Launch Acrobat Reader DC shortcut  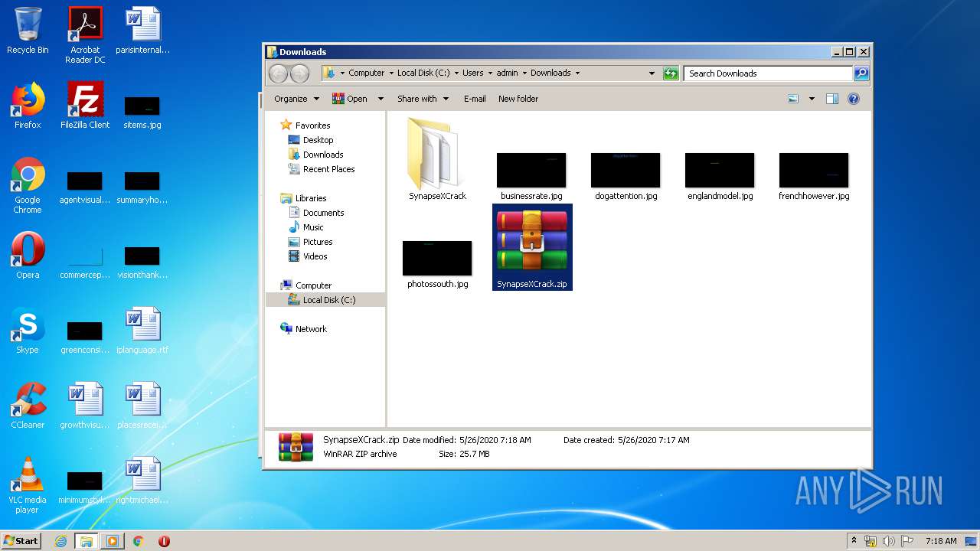(x=85, y=35)
